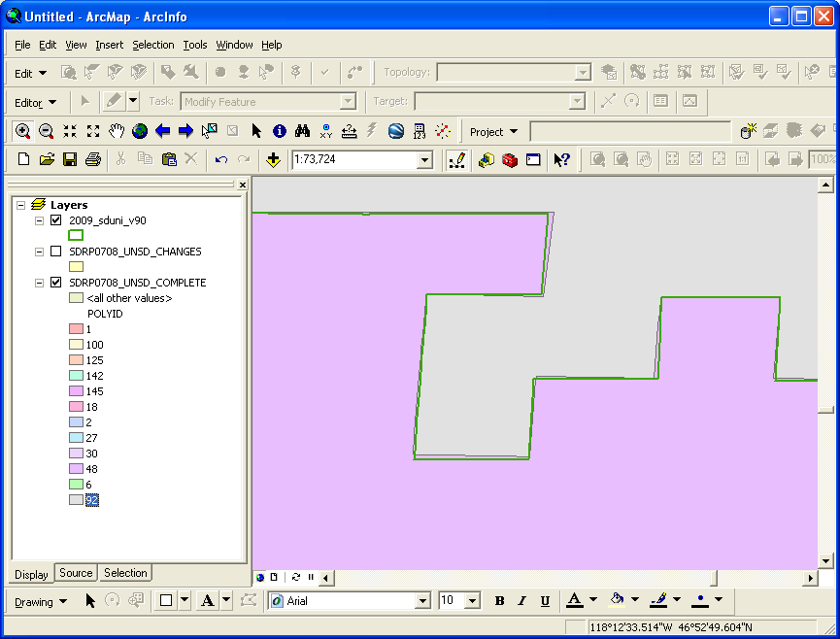Open the Editor Toolbar icon

click(x=457, y=159)
